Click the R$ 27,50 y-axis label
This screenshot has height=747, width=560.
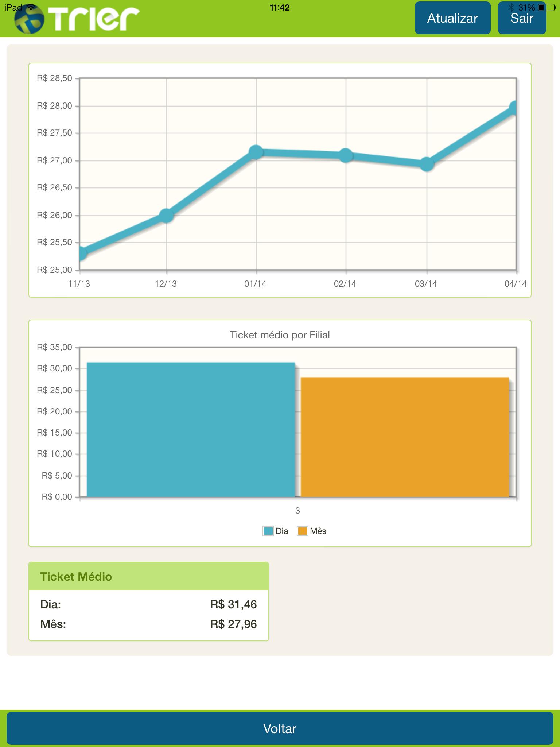[x=55, y=133]
